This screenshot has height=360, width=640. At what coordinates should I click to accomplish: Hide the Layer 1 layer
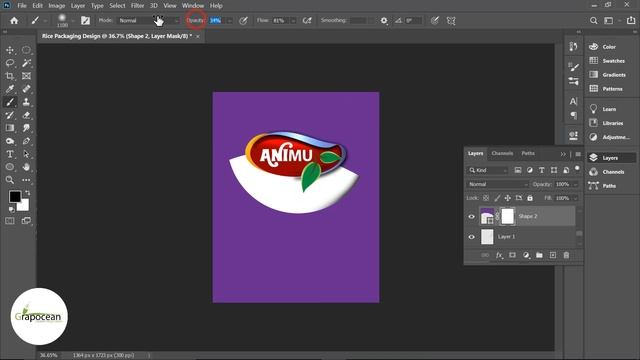pyautogui.click(x=471, y=237)
